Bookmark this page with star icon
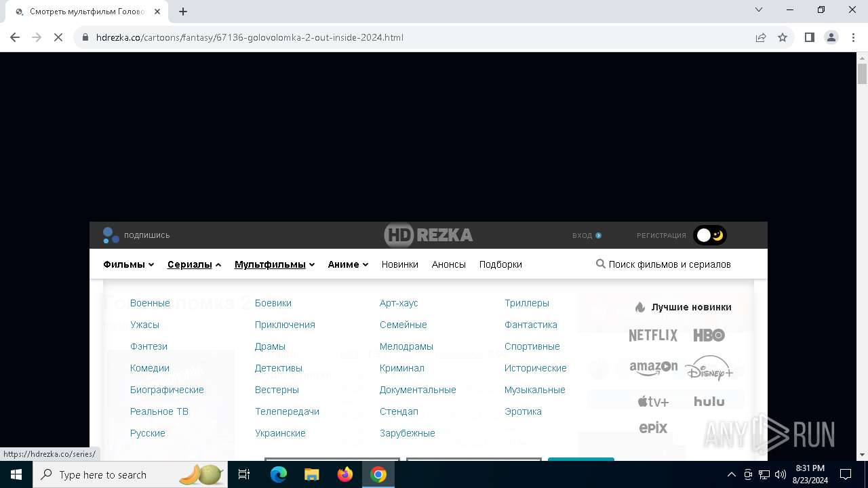Screen dimensions: 868x488 tap(783, 37)
